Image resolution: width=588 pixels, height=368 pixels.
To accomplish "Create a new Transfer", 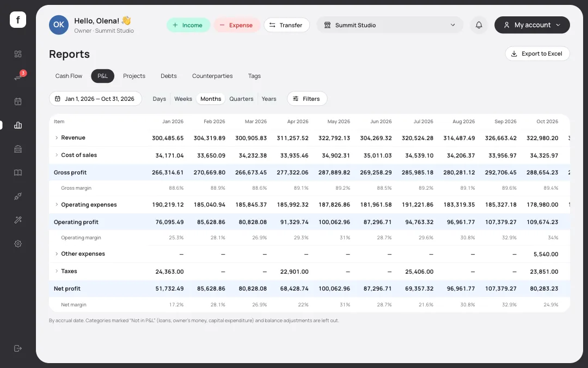I will [287, 25].
